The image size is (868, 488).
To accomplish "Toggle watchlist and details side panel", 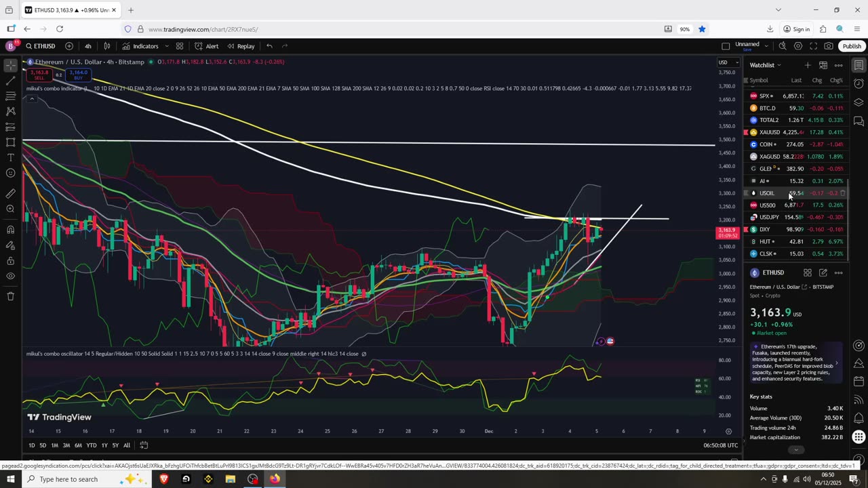I will click(x=859, y=65).
